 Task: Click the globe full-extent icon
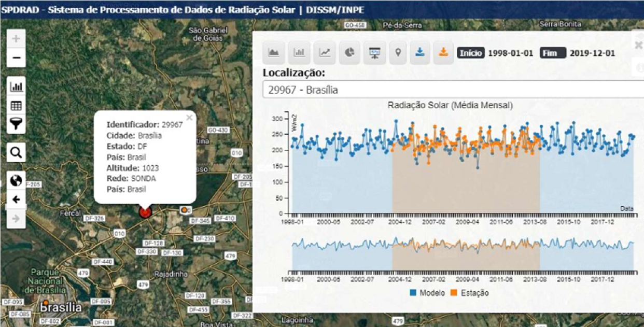point(16,180)
